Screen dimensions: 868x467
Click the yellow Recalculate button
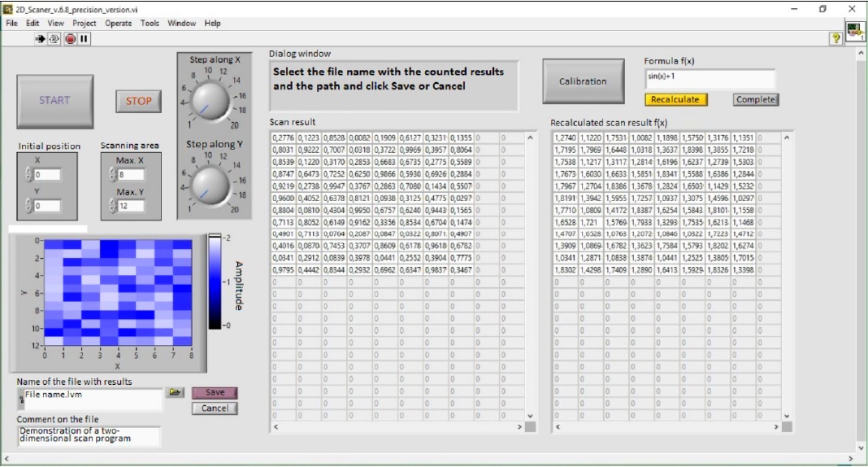click(x=676, y=99)
